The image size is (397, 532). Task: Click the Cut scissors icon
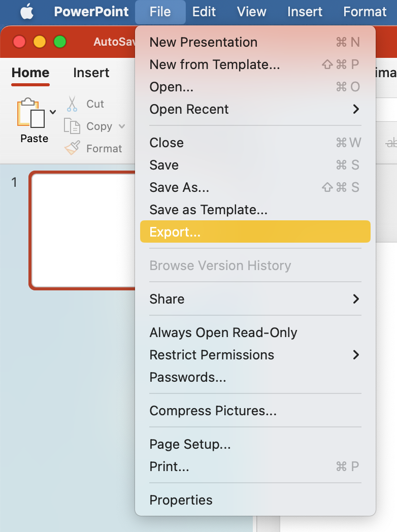pyautogui.click(x=72, y=104)
